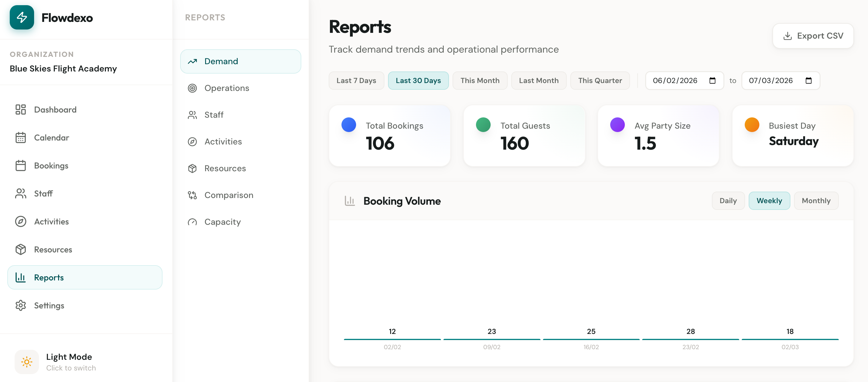Toggle to Light Mode
868x382 pixels.
click(x=26, y=361)
